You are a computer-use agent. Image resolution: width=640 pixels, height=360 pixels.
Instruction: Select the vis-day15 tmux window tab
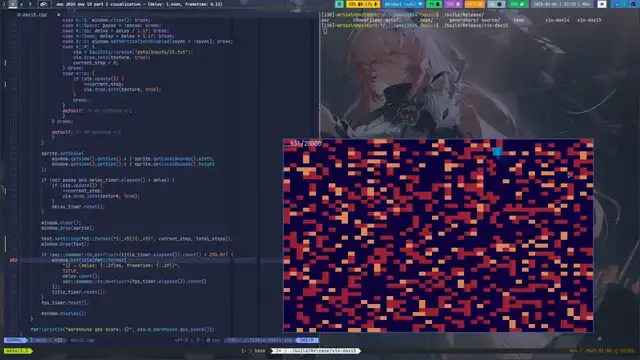pyautogui.click(x=316, y=351)
